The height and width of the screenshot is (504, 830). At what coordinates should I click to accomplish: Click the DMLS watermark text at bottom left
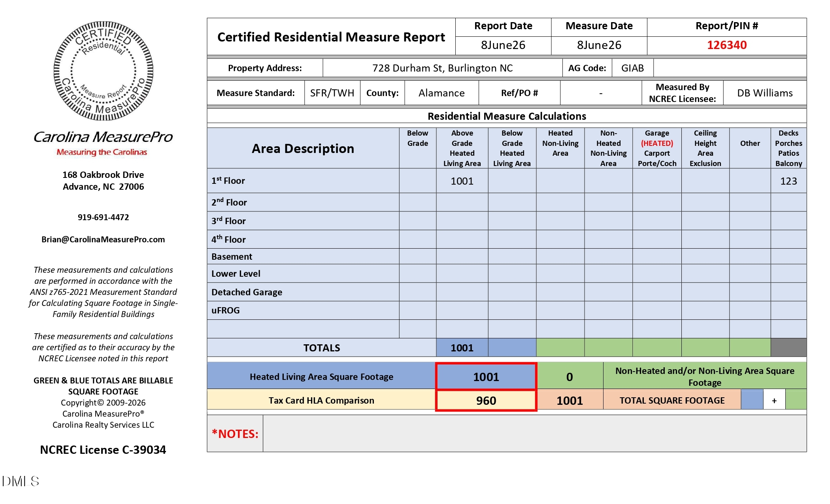pos(21,481)
